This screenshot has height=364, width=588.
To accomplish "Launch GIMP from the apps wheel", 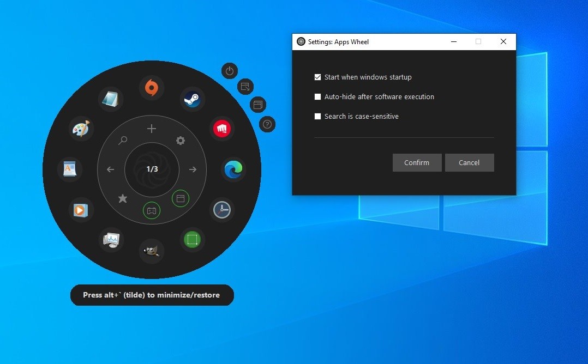I will point(151,251).
